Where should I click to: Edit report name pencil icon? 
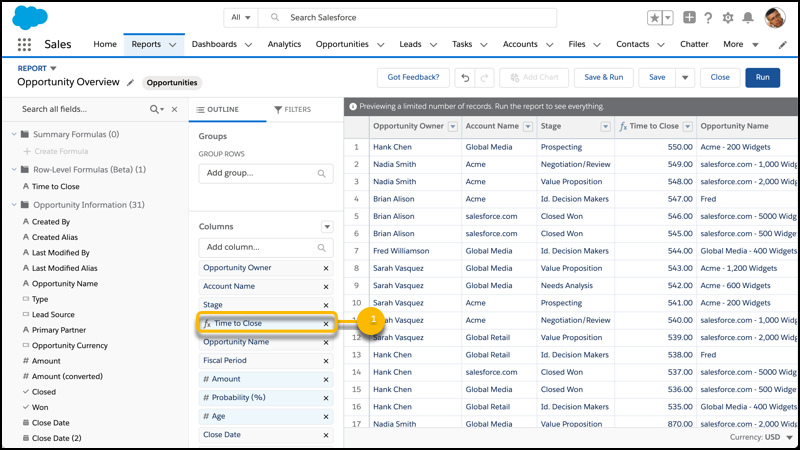click(131, 83)
